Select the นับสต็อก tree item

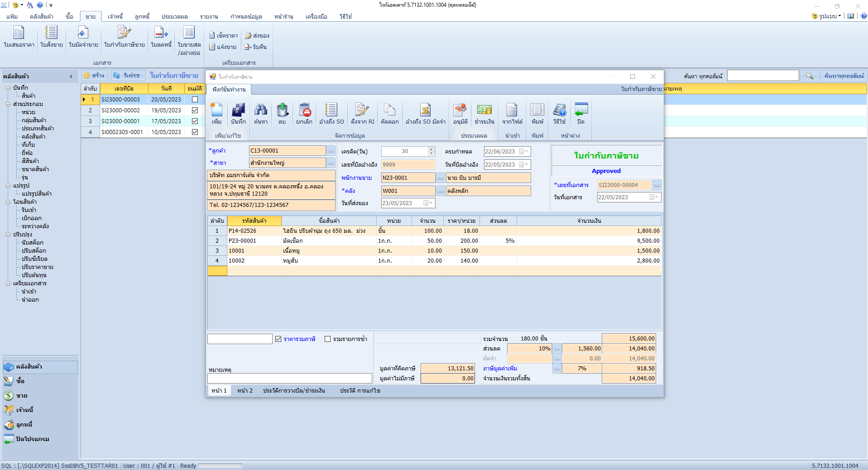click(x=33, y=243)
